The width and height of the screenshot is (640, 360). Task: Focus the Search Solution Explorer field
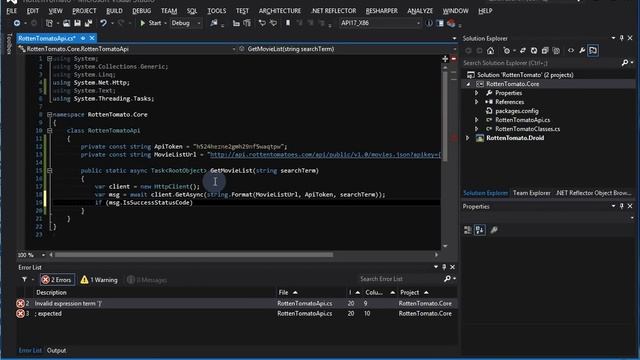[x=541, y=63]
